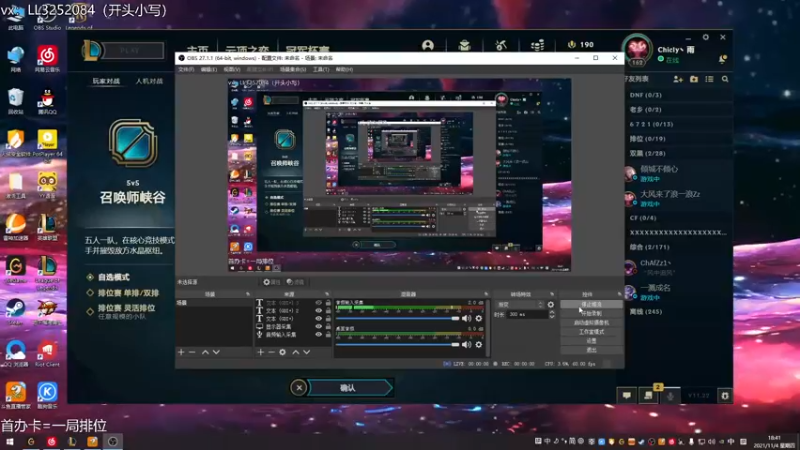
Task: Click the X cancel button beside 确认
Action: (299, 388)
